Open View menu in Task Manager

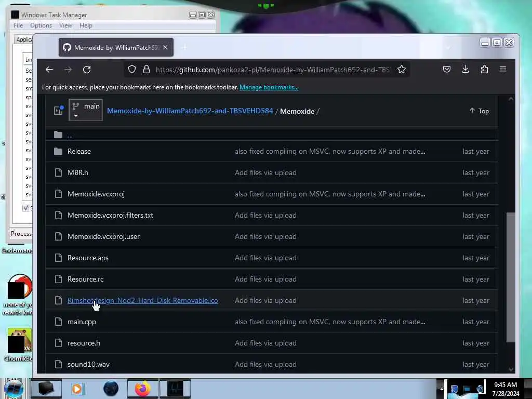65,25
